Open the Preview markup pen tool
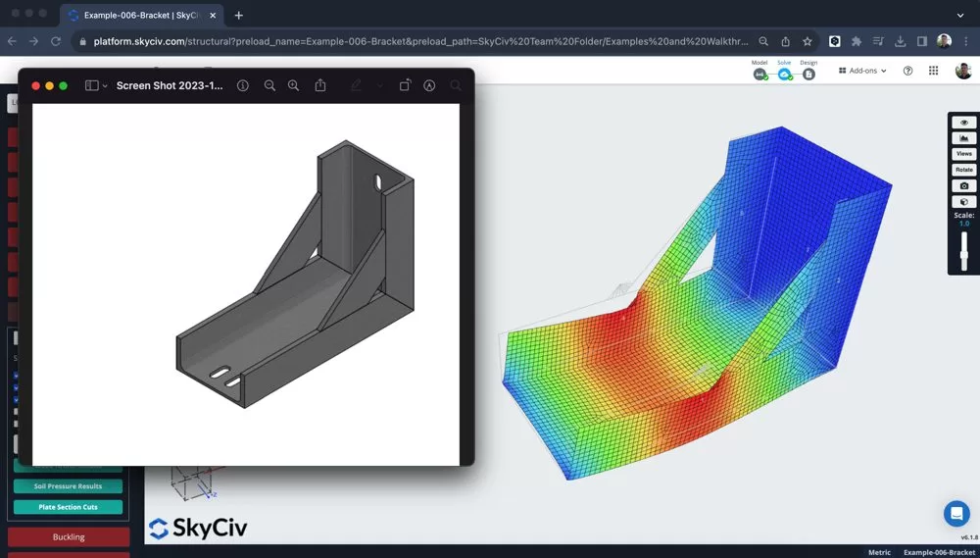Image resolution: width=980 pixels, height=558 pixels. pos(357,86)
